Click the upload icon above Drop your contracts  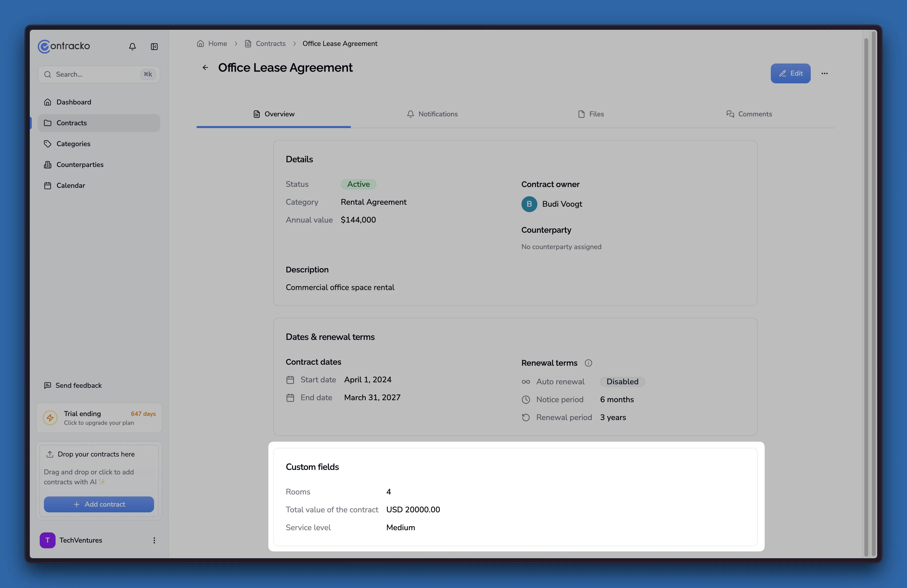coord(50,454)
